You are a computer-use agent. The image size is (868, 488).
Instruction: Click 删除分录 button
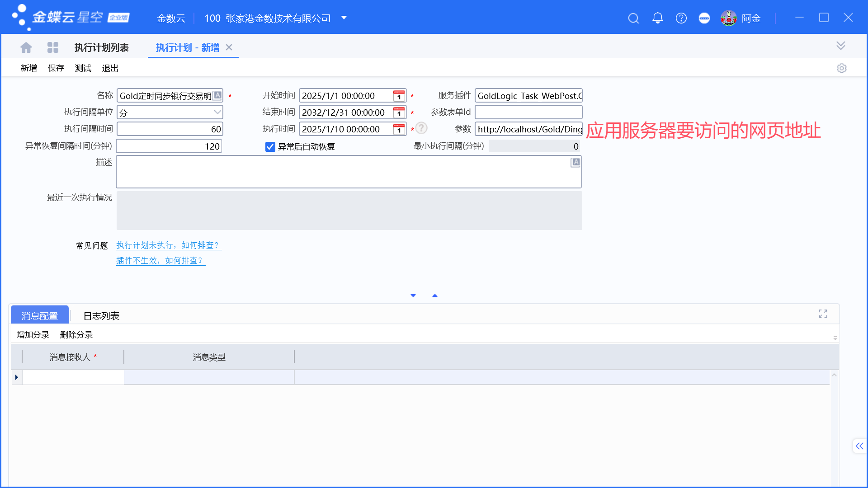pos(76,335)
